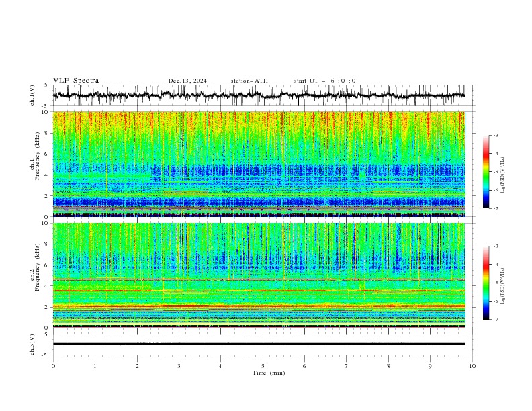Click the log(PSD) label beside ch.1 colorbar

pos(503,175)
